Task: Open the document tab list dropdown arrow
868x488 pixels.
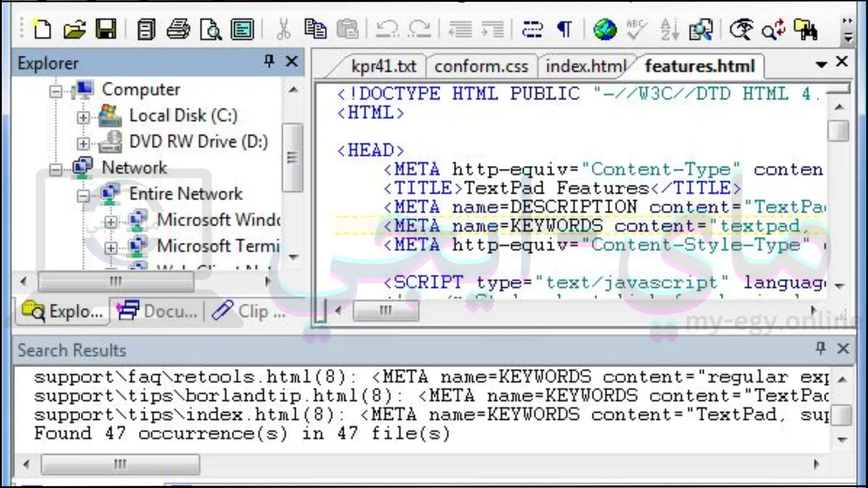Action: 821,64
